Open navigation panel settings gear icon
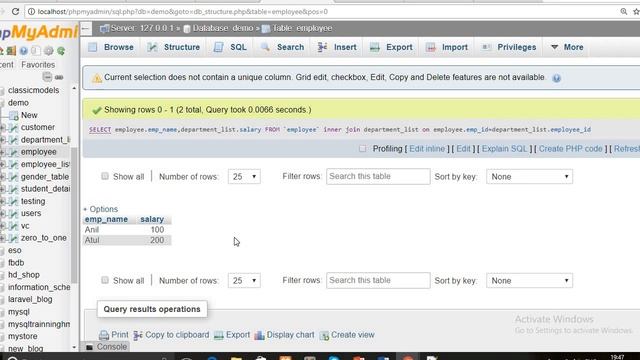 [x=49, y=51]
